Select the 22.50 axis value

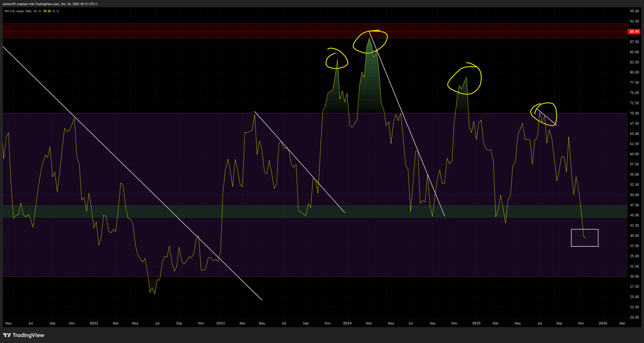pyautogui.click(x=634, y=307)
